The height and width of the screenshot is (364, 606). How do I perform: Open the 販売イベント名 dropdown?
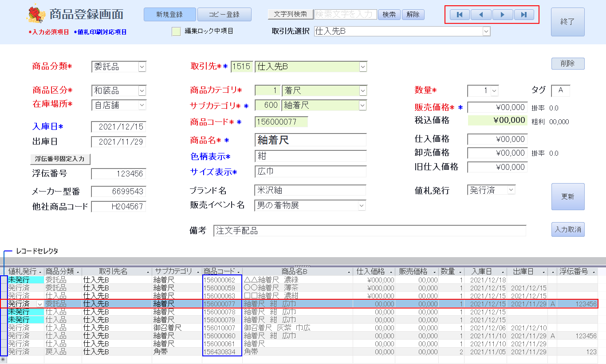(362, 206)
